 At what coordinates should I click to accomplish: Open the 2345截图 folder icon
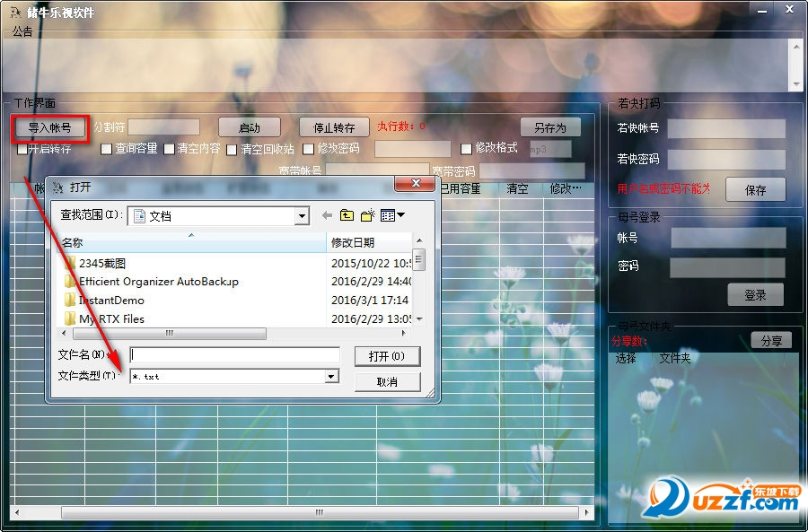(x=70, y=263)
